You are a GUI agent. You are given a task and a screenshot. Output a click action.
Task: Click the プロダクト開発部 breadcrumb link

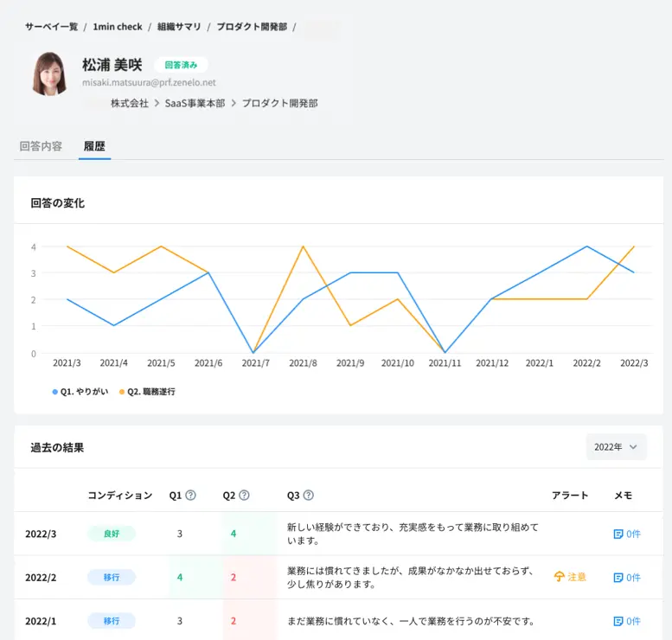click(x=252, y=27)
